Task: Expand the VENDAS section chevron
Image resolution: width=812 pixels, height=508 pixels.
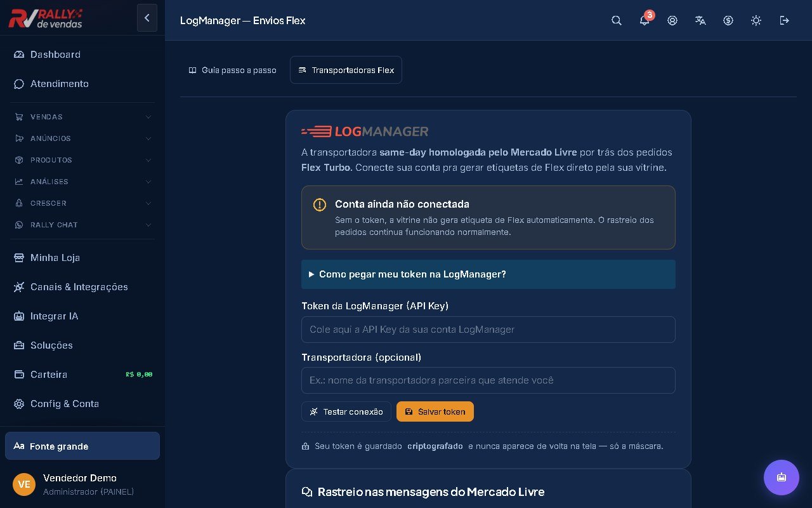Action: pyautogui.click(x=148, y=117)
